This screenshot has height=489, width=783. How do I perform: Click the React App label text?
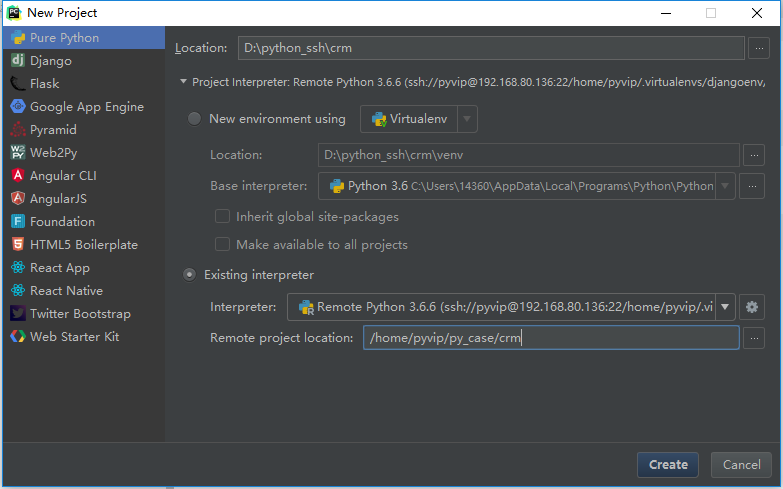(60, 268)
